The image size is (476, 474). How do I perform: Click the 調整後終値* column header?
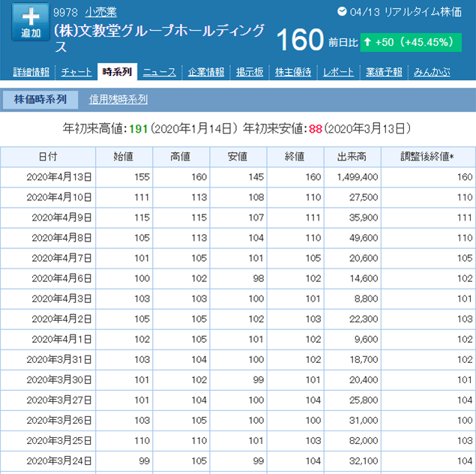pos(428,157)
